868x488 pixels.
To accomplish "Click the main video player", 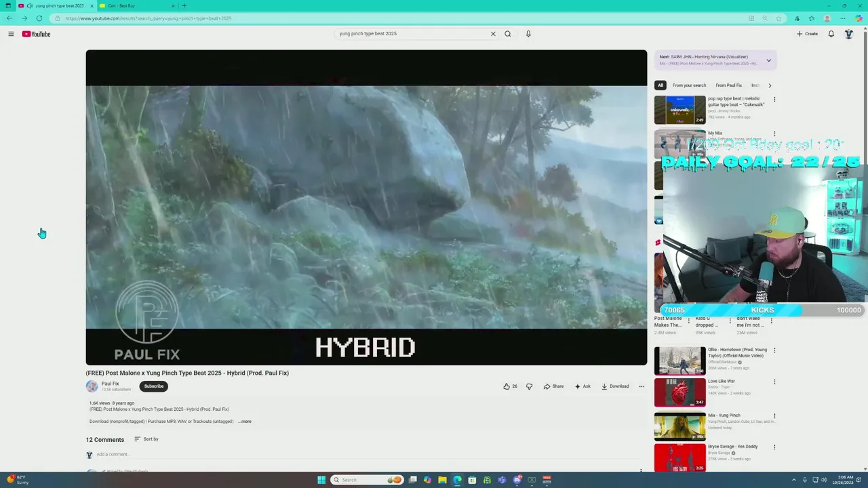I will point(366,207).
